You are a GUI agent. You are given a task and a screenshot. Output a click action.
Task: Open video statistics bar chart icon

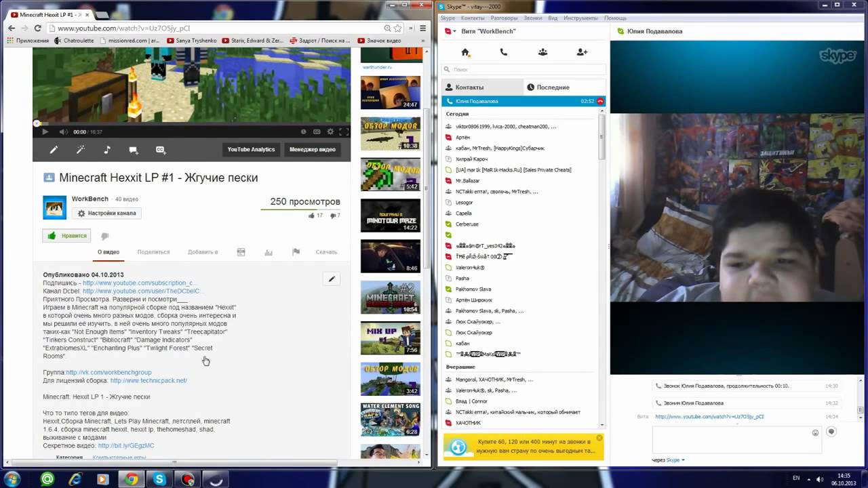(269, 252)
